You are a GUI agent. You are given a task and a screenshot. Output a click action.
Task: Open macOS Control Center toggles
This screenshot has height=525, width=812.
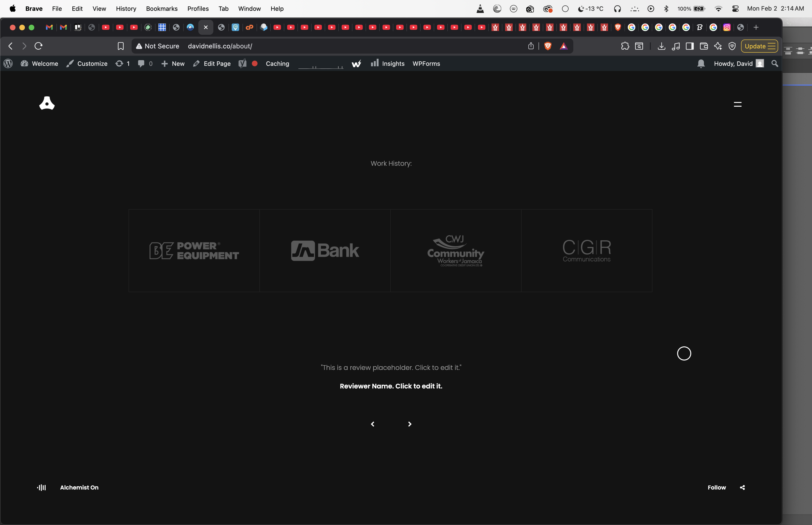click(735, 9)
